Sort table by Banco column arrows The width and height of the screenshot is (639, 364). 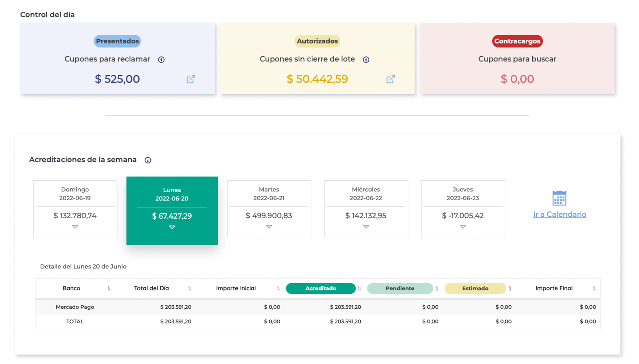[x=109, y=288]
